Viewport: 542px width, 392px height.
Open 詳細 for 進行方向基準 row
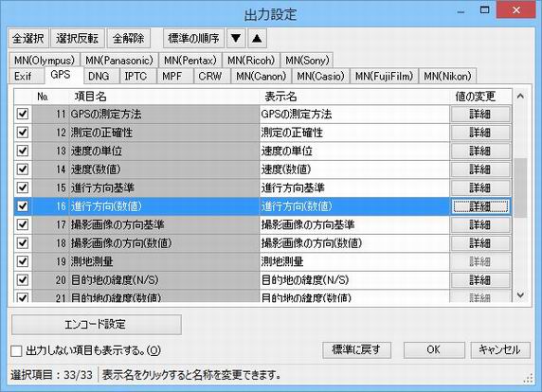[479, 187]
